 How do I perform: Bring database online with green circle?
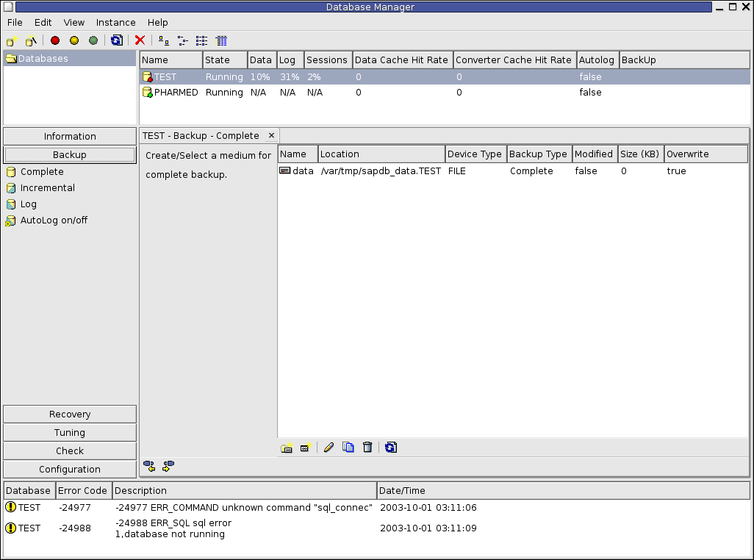[x=93, y=40]
